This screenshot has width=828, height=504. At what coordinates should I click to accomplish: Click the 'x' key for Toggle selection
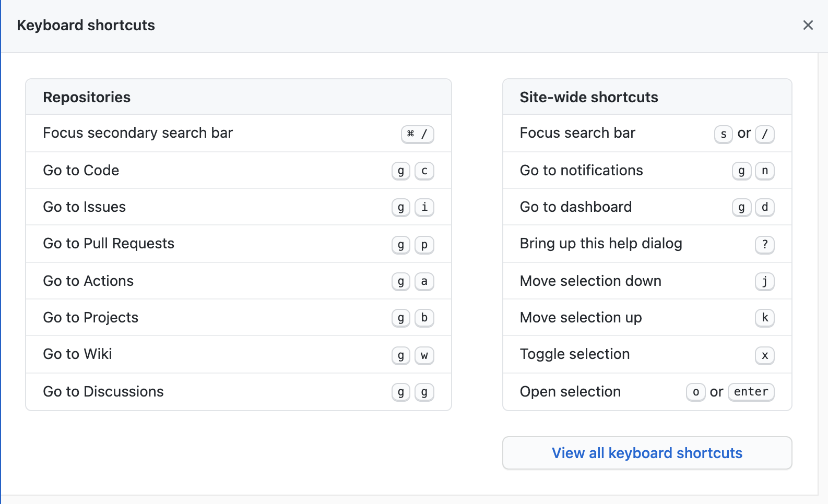765,355
